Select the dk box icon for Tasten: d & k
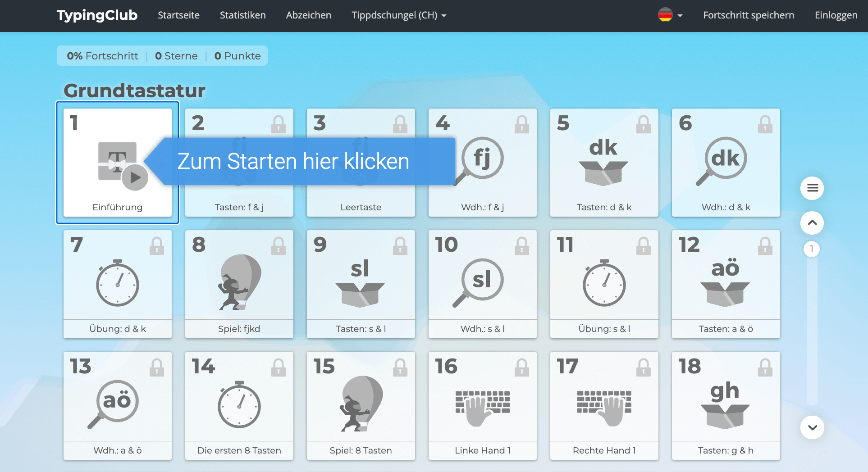This screenshot has width=868, height=472. coord(604,160)
